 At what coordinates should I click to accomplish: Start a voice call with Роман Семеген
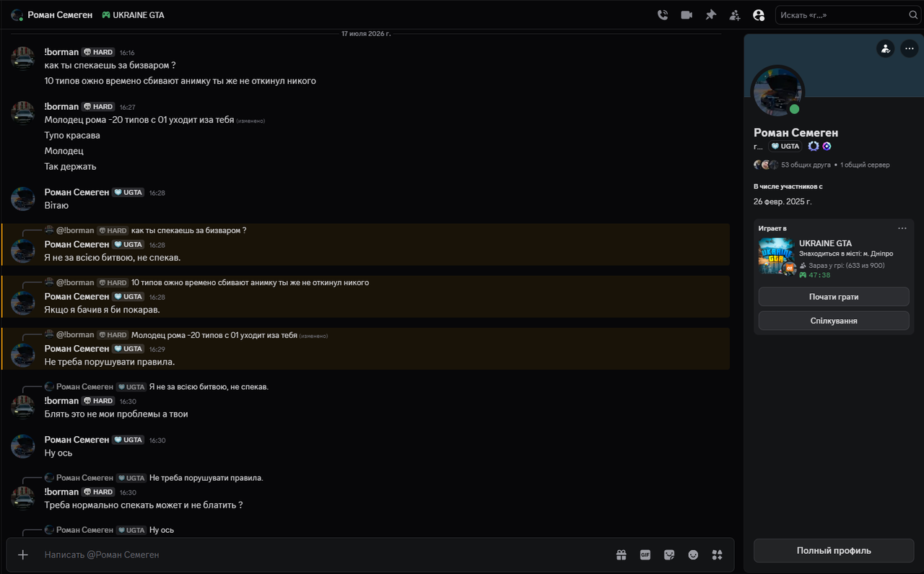pos(663,14)
